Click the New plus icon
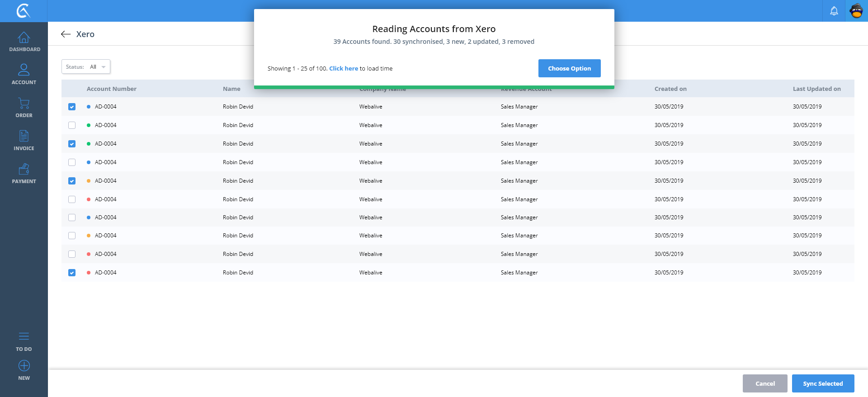 pos(24,366)
